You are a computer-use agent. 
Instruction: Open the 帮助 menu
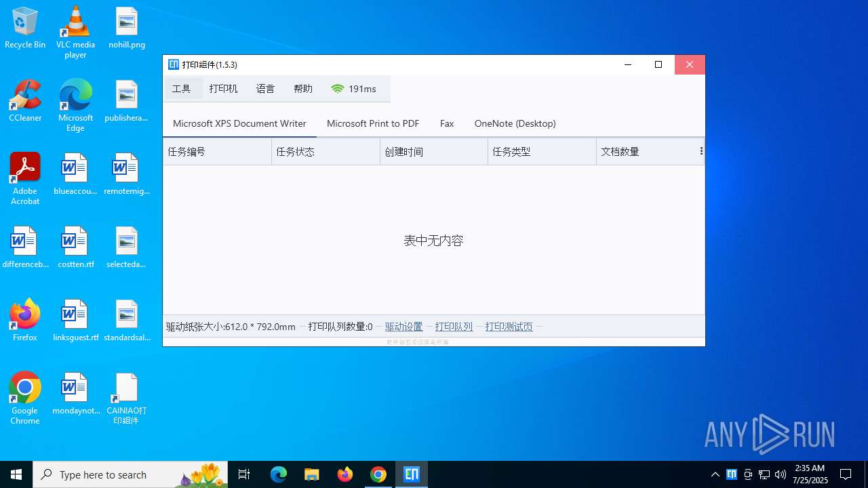(303, 89)
